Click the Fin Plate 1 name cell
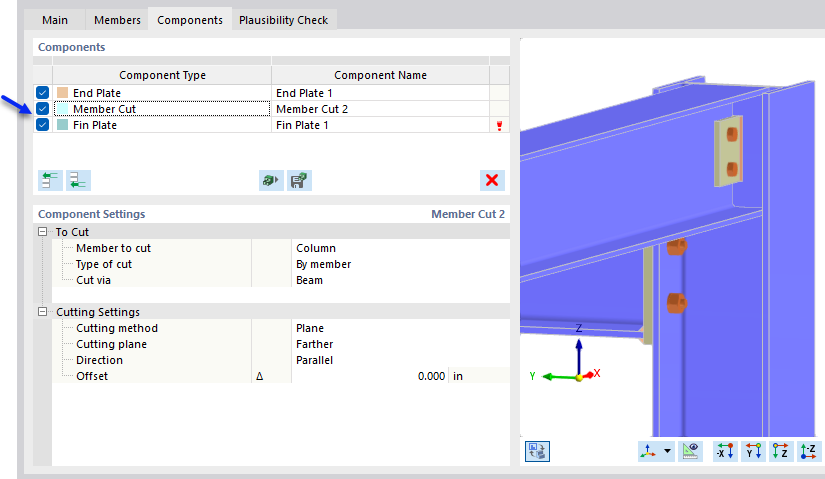825x479 pixels. [x=380, y=125]
